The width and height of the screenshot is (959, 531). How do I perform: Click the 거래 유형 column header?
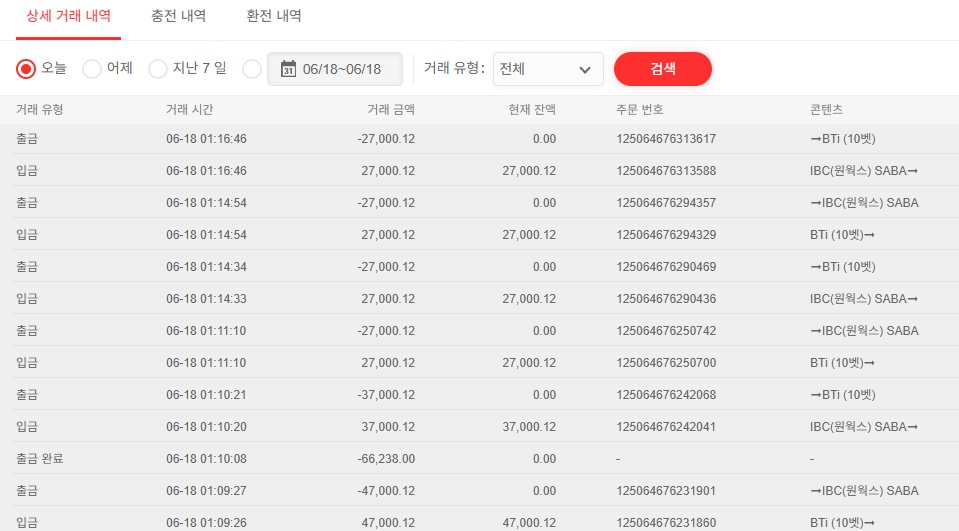40,109
